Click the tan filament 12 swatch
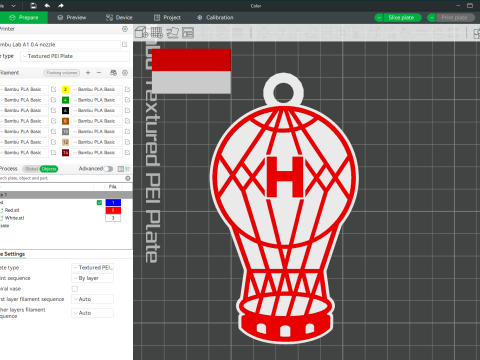The image size is (480, 360). pos(65,142)
